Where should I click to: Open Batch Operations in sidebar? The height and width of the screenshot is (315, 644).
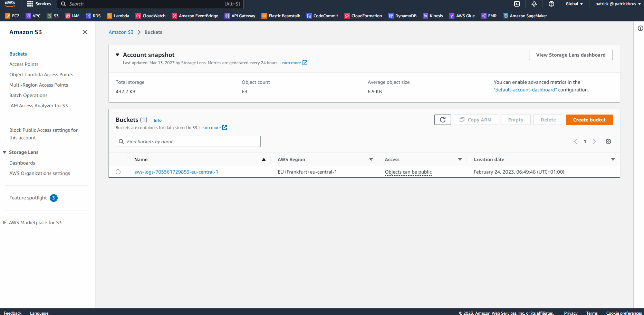28,95
